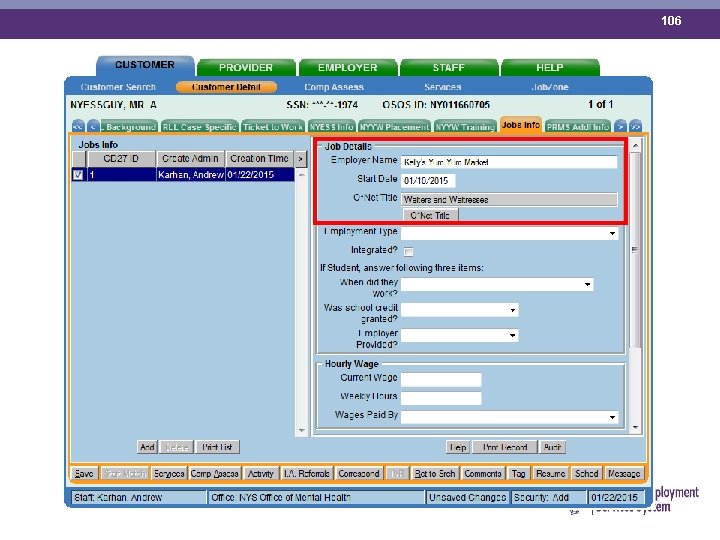Screen dimensions: 720x540
Task: Open EMPLOYER main tab
Action: [348, 68]
